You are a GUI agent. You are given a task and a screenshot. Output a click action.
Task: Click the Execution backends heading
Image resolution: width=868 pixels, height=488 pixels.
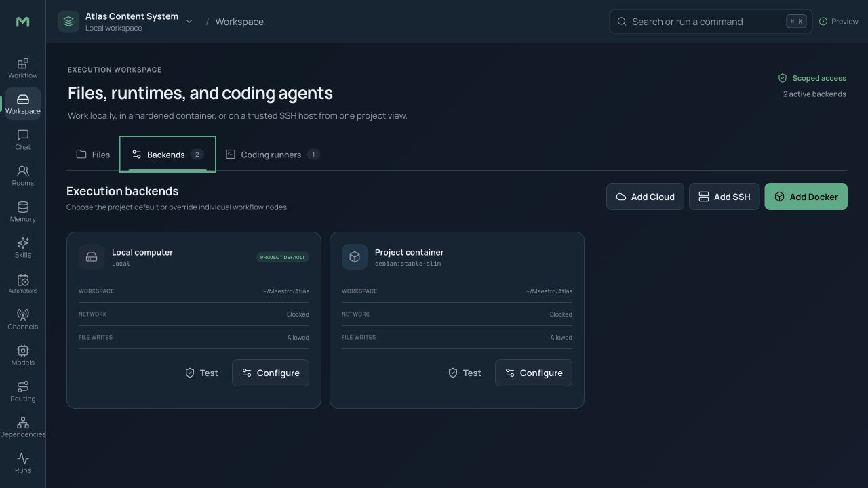point(122,191)
